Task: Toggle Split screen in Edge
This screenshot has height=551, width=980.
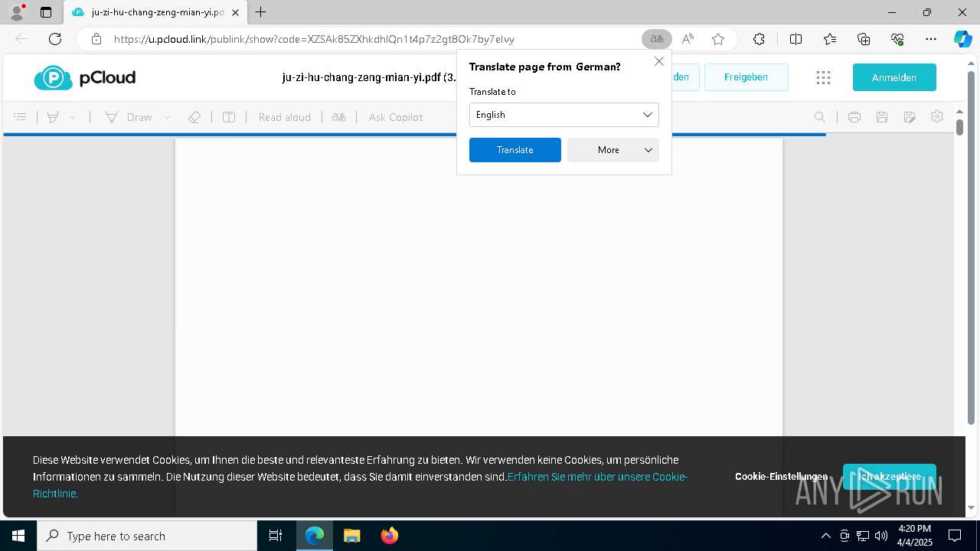Action: pos(795,39)
